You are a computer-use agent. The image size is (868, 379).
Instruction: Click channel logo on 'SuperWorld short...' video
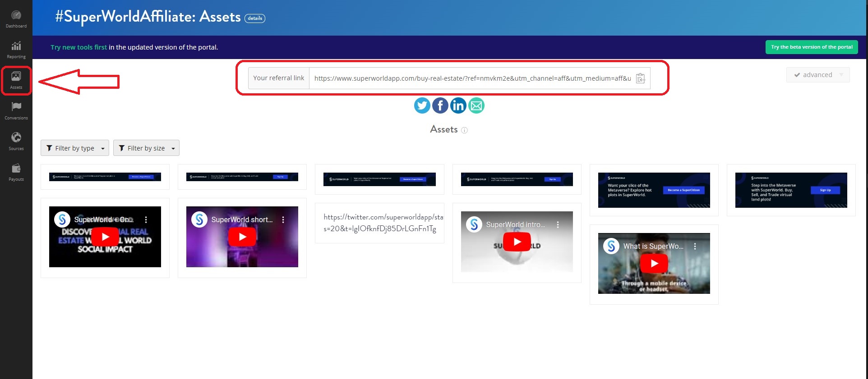(199, 219)
